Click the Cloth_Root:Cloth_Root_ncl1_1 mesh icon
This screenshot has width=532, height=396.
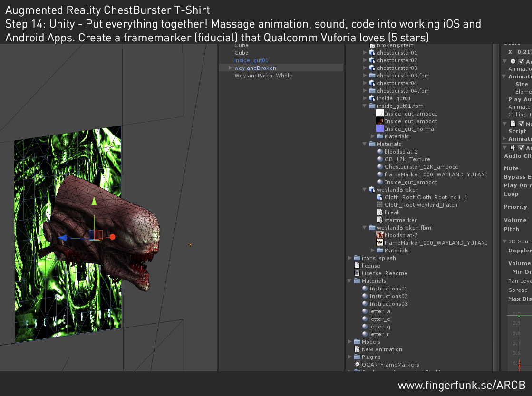[380, 197]
